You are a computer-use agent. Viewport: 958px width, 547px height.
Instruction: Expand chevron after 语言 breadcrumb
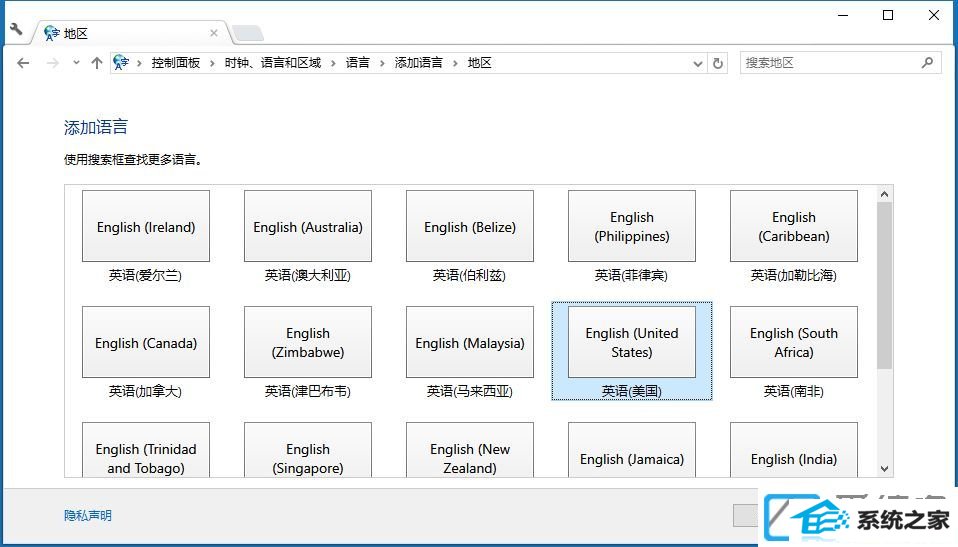(382, 64)
